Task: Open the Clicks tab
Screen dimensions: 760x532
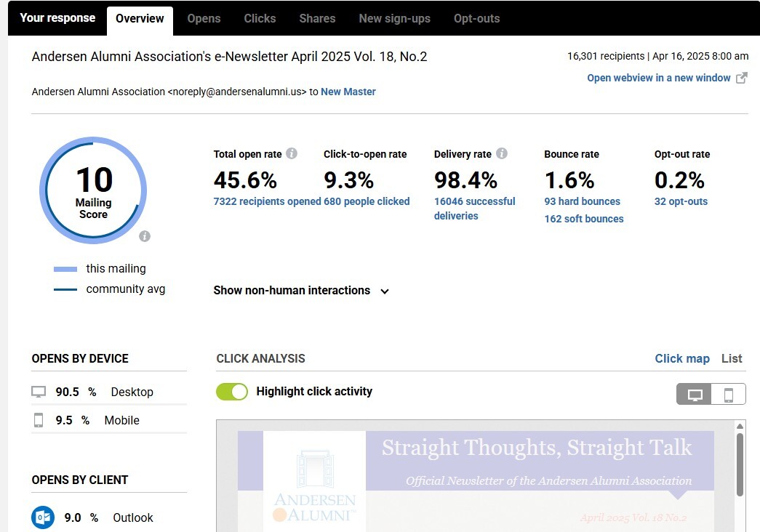Action: 260,18
